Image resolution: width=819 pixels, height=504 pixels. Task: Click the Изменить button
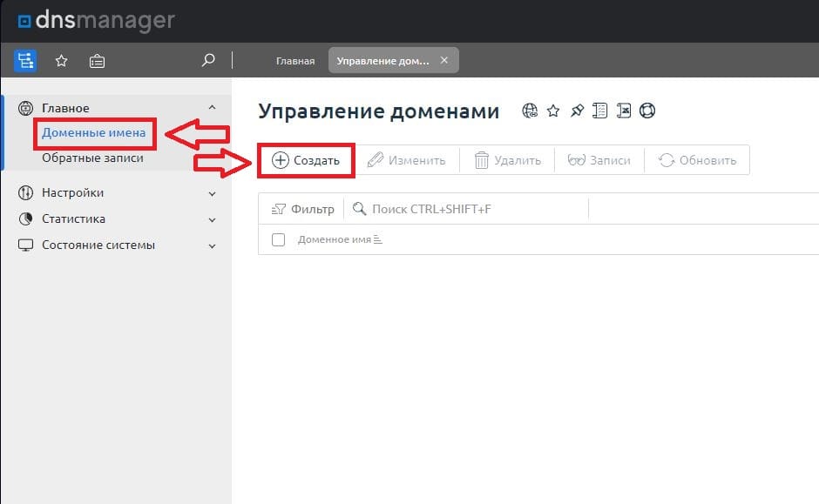[406, 160]
